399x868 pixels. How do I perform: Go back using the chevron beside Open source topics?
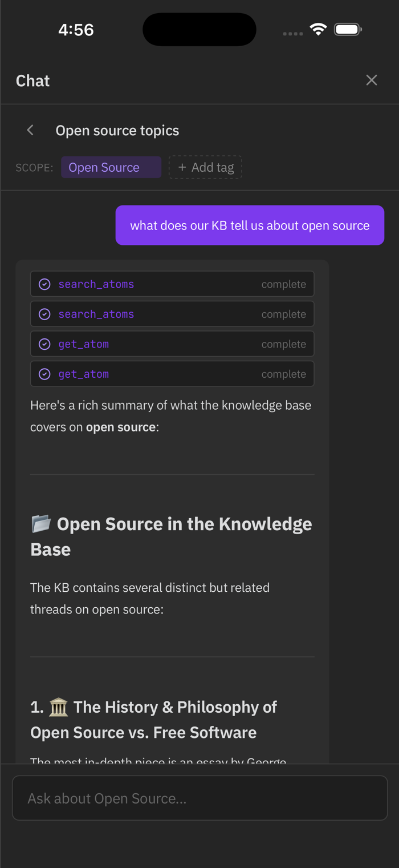[x=30, y=130]
